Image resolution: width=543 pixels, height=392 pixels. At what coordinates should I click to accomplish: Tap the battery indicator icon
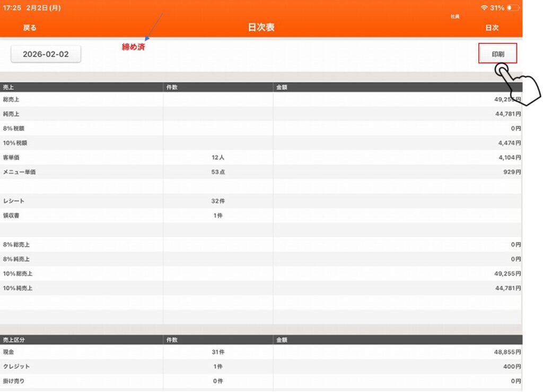(513, 8)
